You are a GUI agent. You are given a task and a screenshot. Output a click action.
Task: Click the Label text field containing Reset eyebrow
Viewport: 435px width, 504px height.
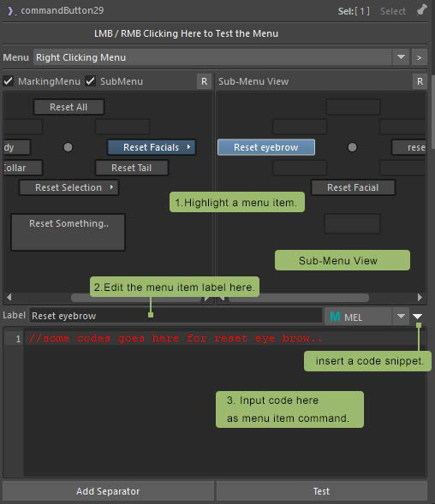[176, 316]
